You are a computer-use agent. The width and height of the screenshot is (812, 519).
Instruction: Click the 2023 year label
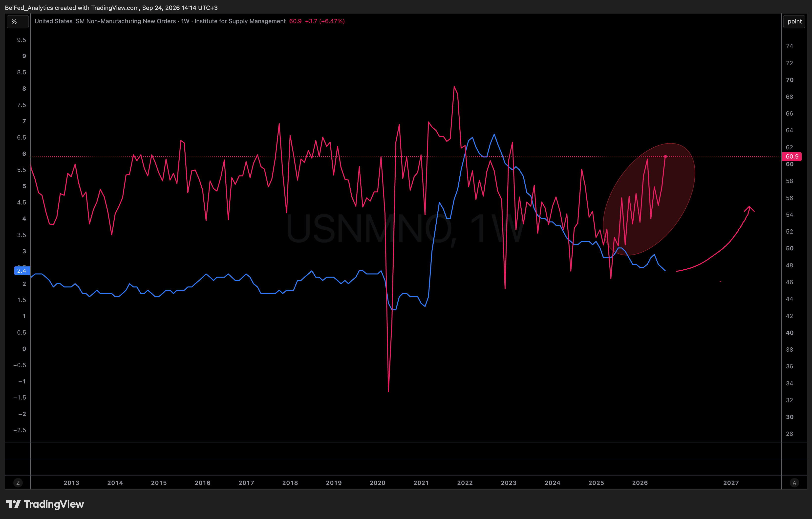[x=509, y=483]
